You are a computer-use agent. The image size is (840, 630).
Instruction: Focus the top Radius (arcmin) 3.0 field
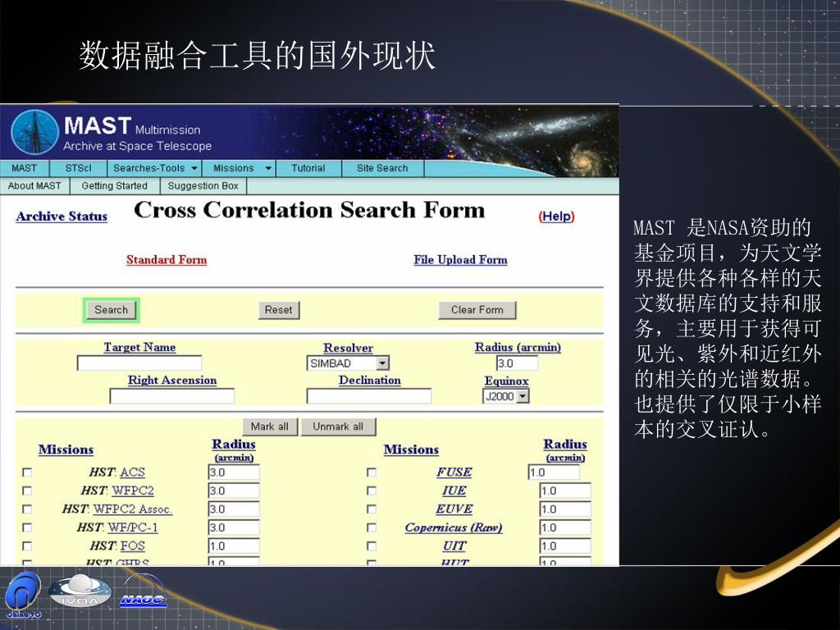517,363
